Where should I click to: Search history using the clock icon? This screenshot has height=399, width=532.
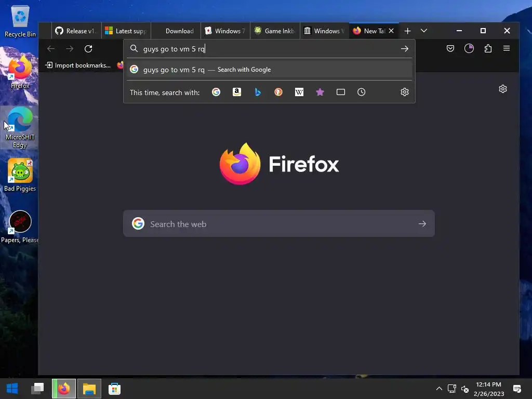[362, 92]
